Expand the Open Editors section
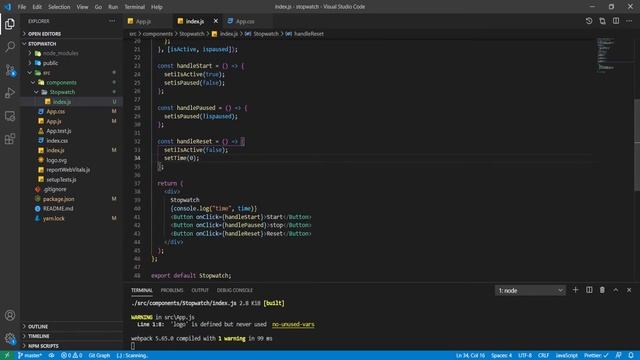Screen dimensions: 640x360 click(72, 34)
